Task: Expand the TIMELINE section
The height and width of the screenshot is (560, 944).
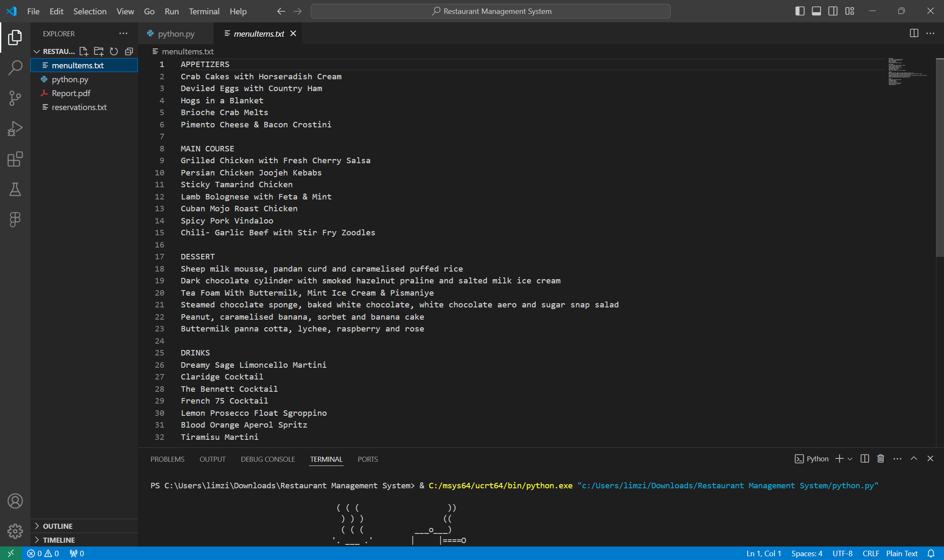Action: pos(59,540)
